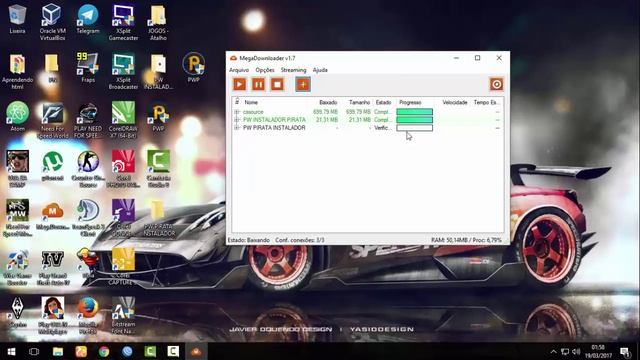Open the Ajuda menu
This screenshot has width=640, height=360.
[320, 70]
